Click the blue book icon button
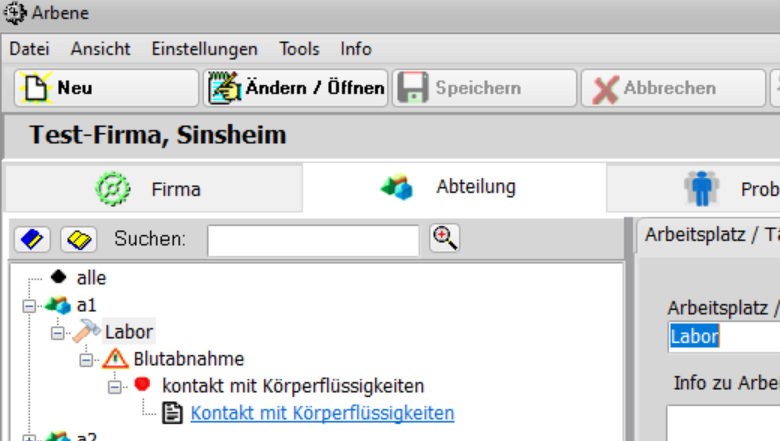The image size is (780, 441). [x=33, y=240]
